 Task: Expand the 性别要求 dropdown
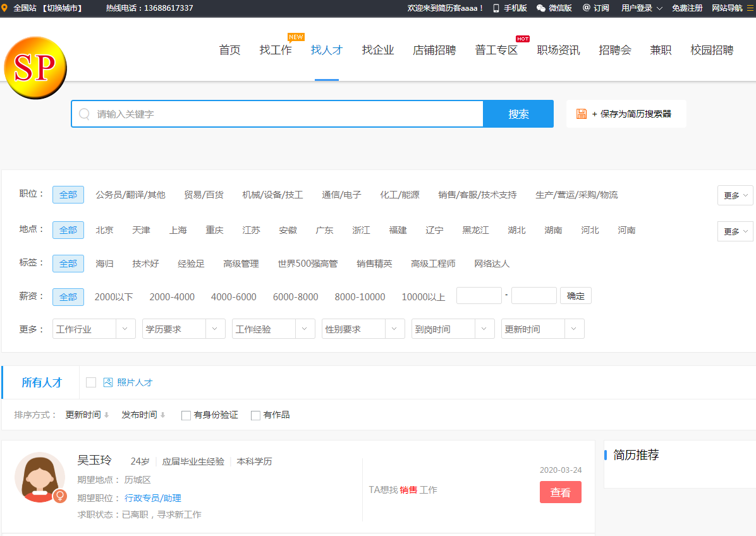(x=363, y=329)
